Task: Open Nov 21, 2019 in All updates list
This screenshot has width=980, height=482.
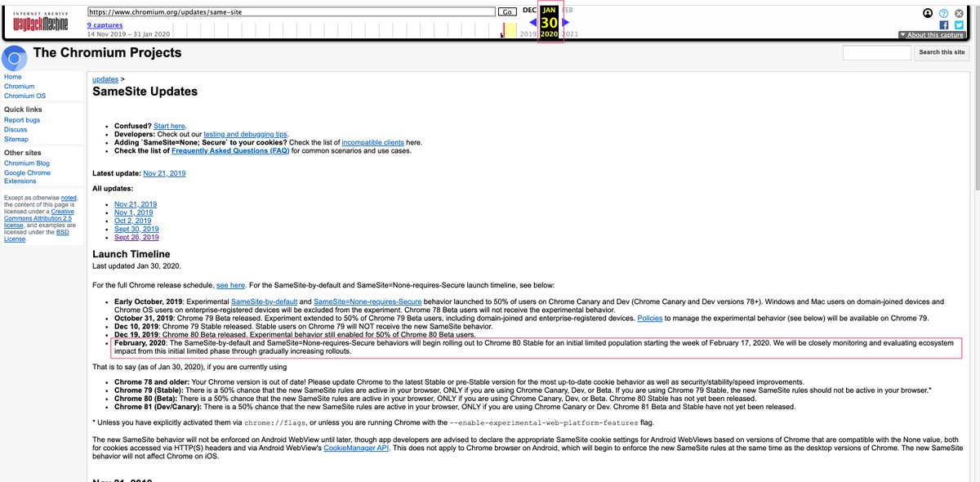Action: click(x=136, y=204)
